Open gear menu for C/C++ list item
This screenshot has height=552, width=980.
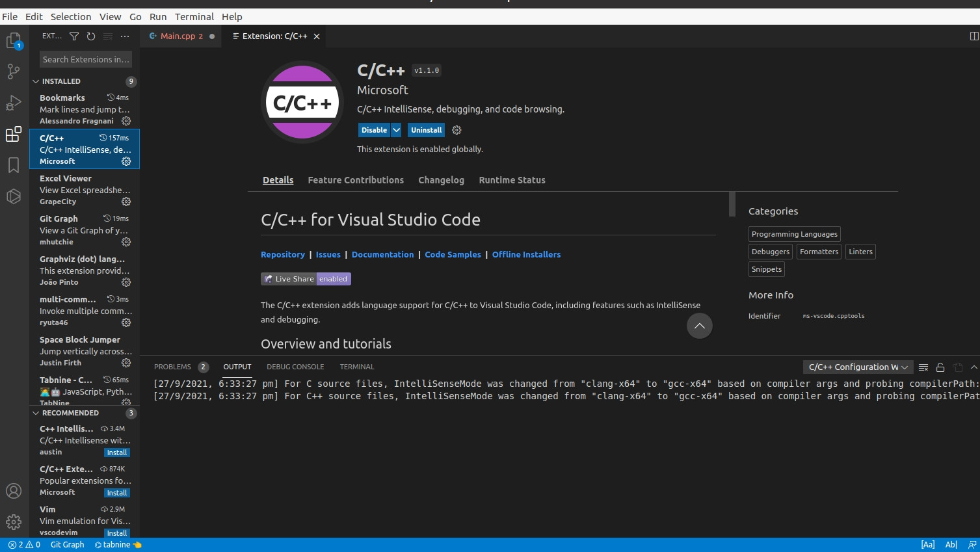(x=126, y=161)
